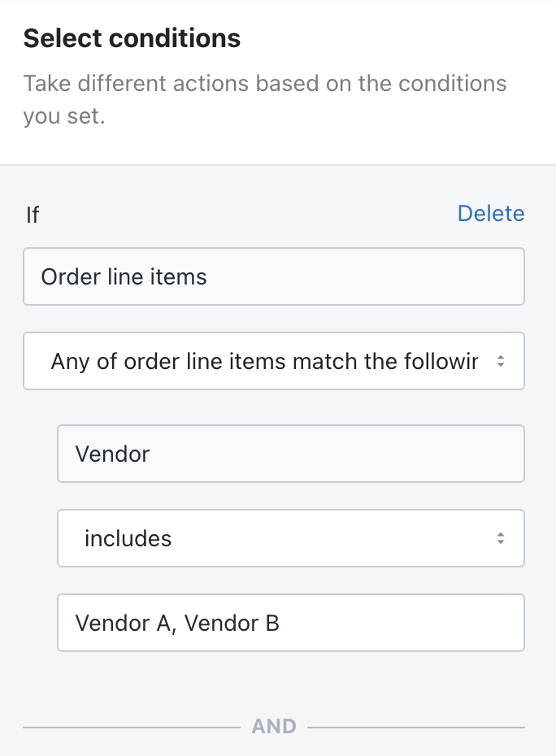Click the arrows icon on the includes dropdown
The width and height of the screenshot is (556, 756).
tap(501, 538)
